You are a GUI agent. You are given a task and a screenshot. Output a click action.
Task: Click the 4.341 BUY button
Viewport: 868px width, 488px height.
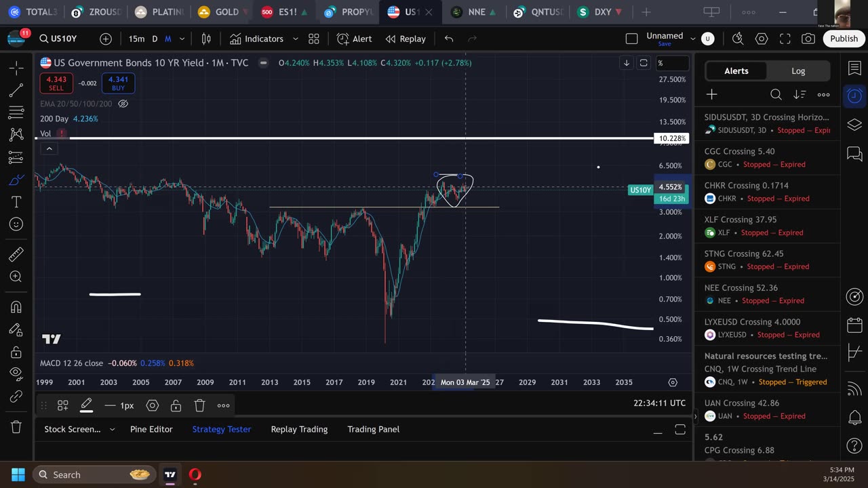pos(118,83)
